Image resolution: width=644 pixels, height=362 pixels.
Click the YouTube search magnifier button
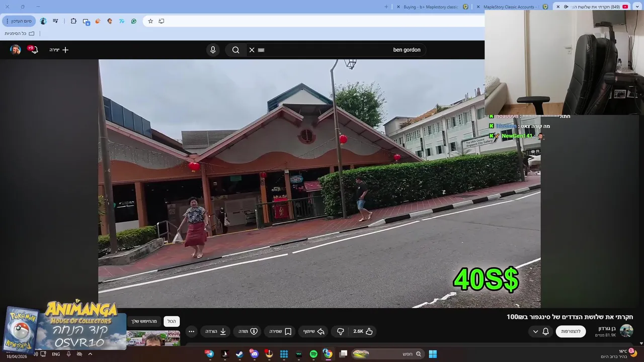coord(236,50)
